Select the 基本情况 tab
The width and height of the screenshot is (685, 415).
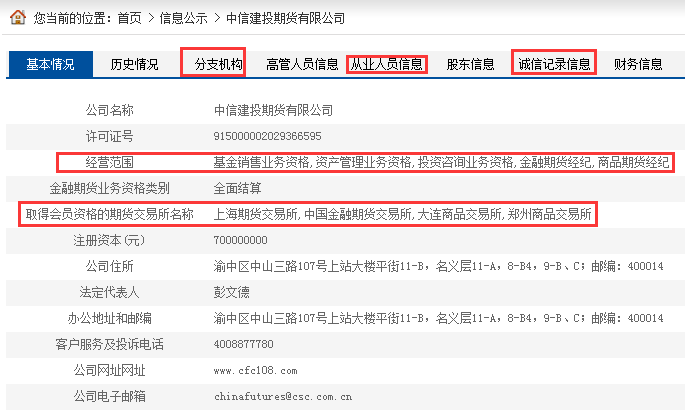tap(50, 64)
